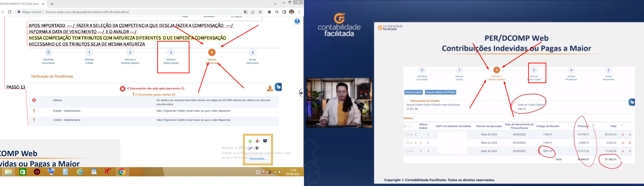Delete debit row 1138-01 with the trash icon
This screenshot has width=644, height=186.
point(630,135)
